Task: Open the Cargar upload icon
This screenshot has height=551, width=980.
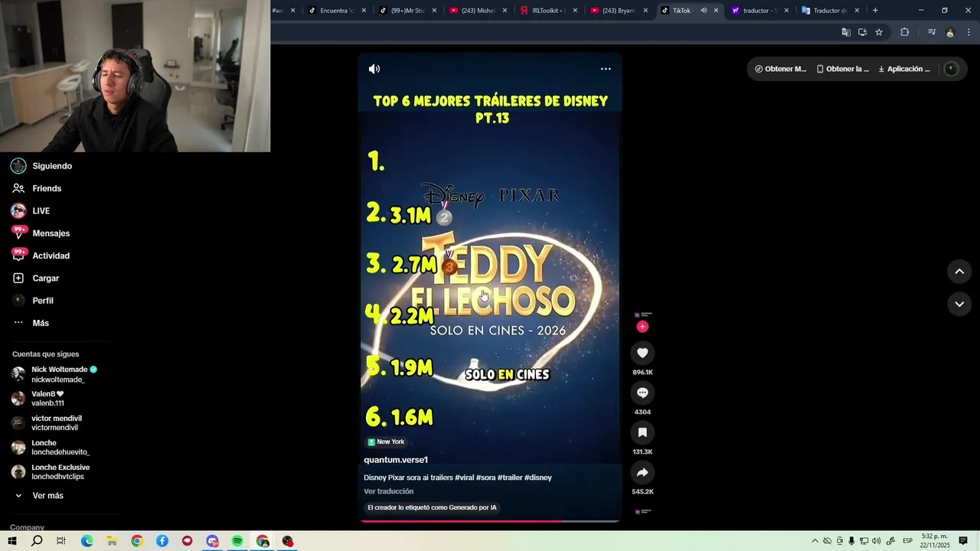Action: click(18, 278)
